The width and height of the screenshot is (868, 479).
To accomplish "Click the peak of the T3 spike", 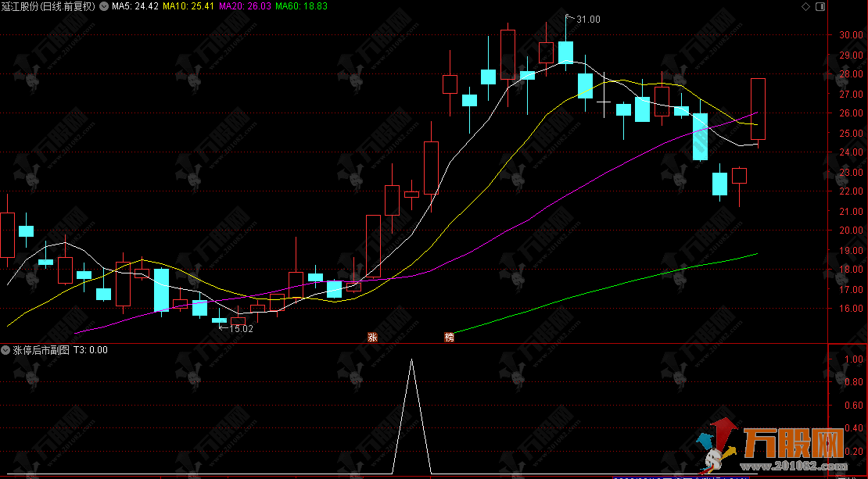I will pyautogui.click(x=412, y=360).
